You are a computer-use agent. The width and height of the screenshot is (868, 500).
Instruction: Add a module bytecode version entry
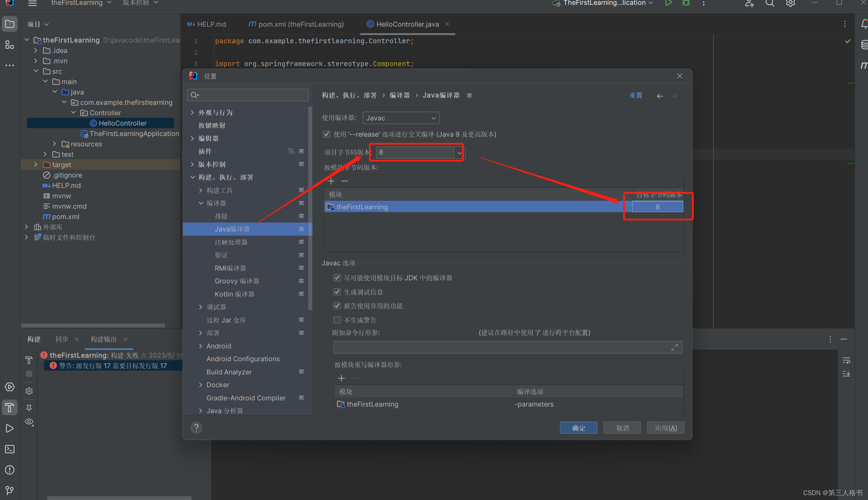pos(331,181)
